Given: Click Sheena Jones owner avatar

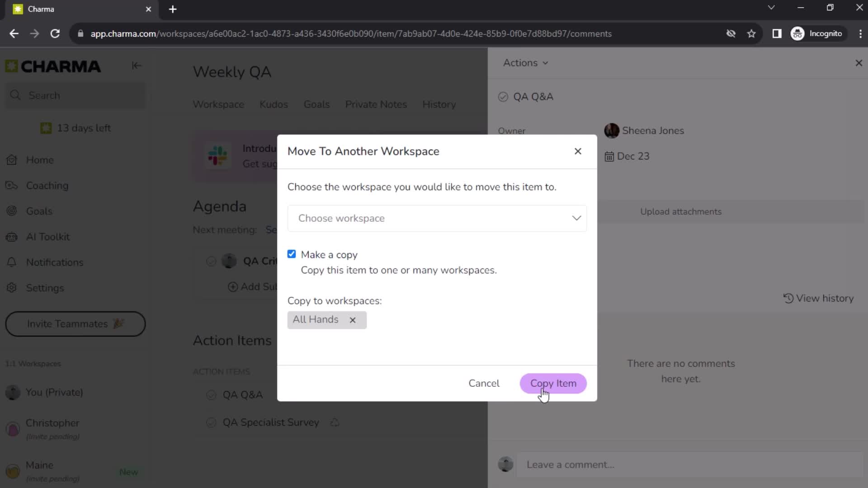Looking at the screenshot, I should pyautogui.click(x=612, y=131).
